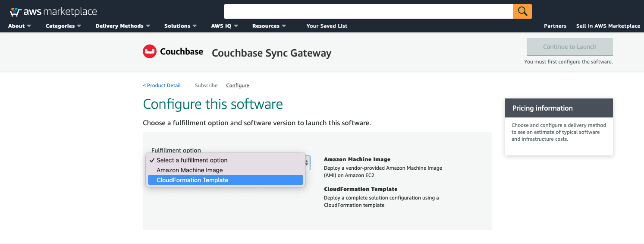The width and height of the screenshot is (644, 244).
Task: Expand the AWS IQ menu
Action: pyautogui.click(x=225, y=26)
